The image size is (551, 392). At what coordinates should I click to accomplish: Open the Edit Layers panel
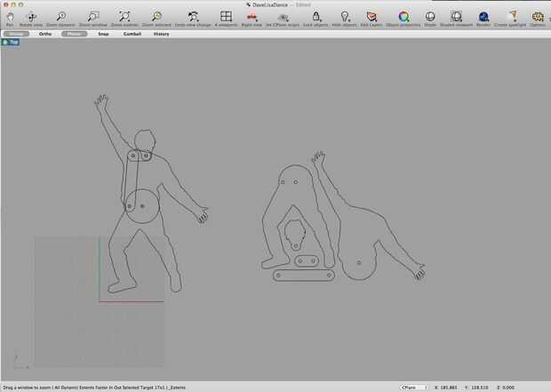371,17
